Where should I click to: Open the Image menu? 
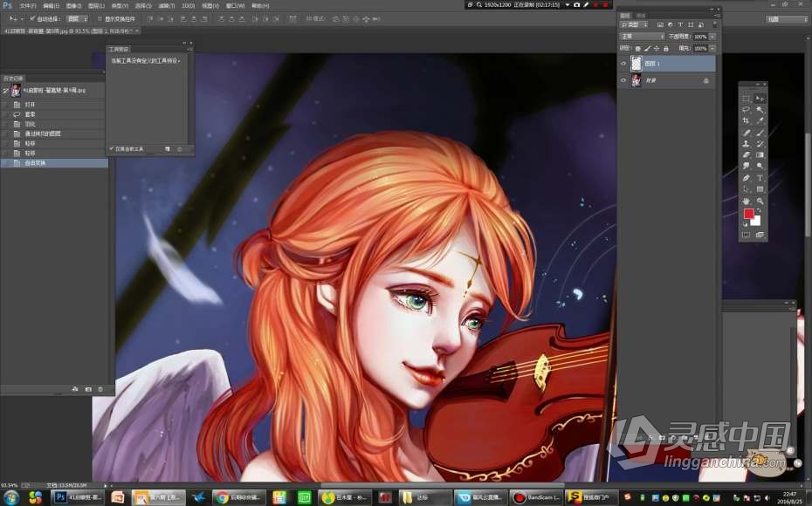74,6
